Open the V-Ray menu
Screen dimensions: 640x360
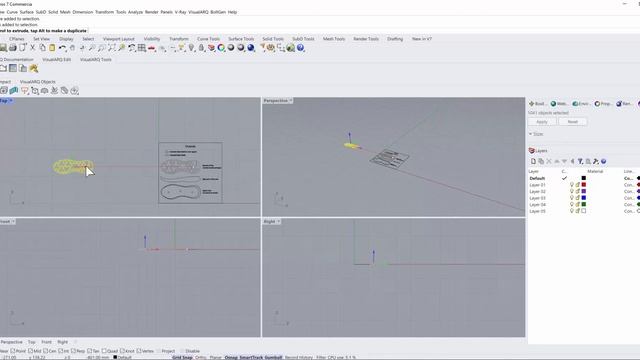(x=180, y=12)
